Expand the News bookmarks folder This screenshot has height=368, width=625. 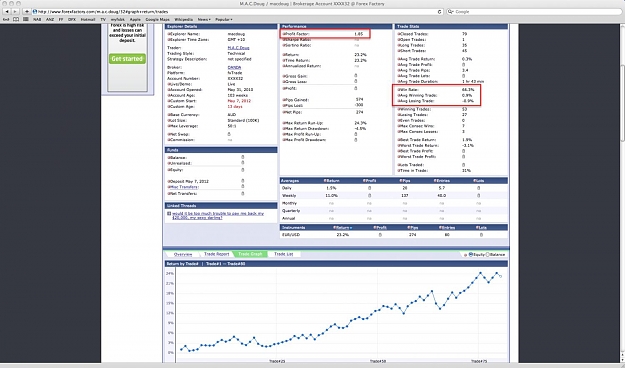pos(204,19)
